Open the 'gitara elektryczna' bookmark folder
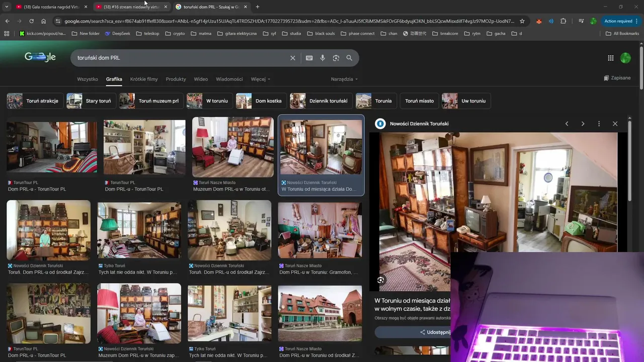This screenshot has width=644, height=362. pos(237,34)
